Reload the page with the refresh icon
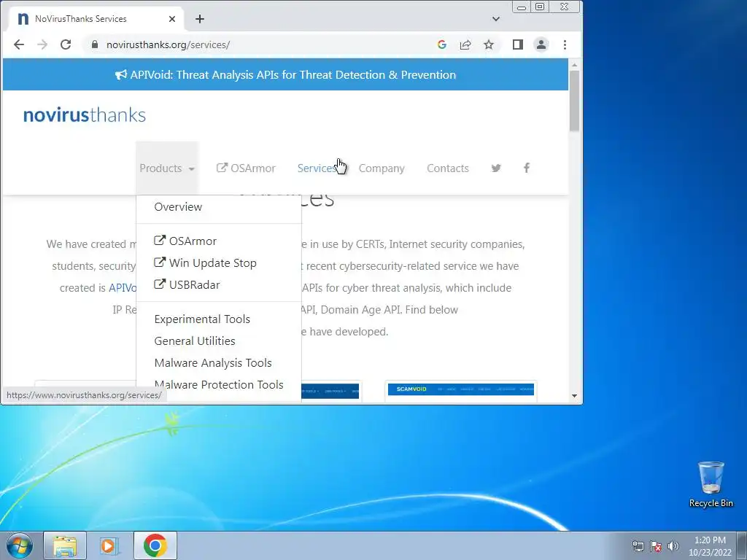The height and width of the screenshot is (560, 747). tap(66, 44)
